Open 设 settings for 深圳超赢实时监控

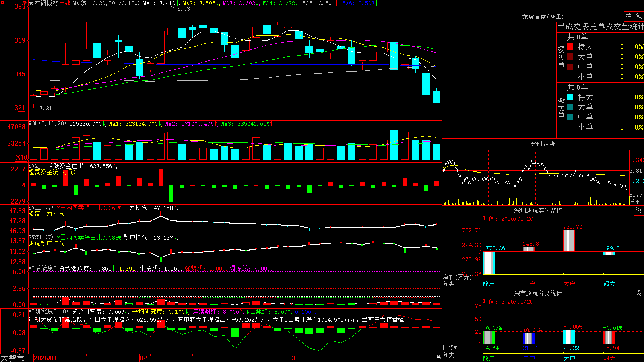point(638,210)
